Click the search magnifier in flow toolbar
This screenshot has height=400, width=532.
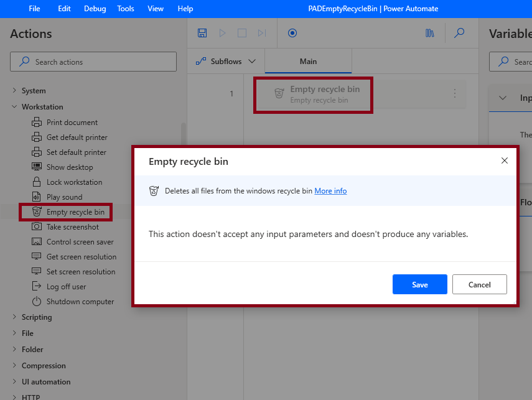coord(459,33)
